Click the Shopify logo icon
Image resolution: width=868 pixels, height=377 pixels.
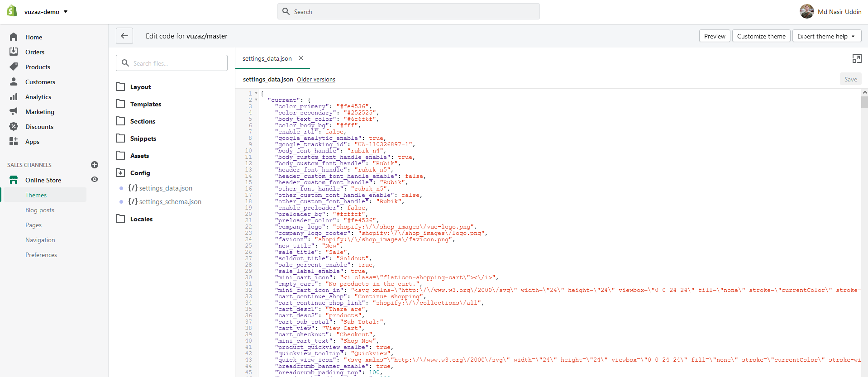[12, 11]
